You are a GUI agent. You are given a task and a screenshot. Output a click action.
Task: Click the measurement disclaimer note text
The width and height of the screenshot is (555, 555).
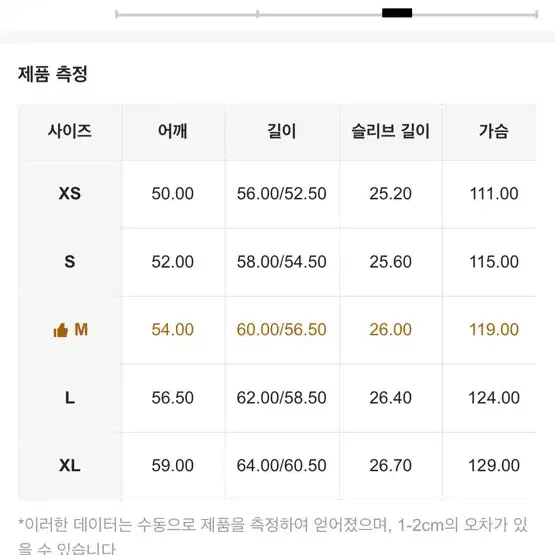[x=273, y=536]
